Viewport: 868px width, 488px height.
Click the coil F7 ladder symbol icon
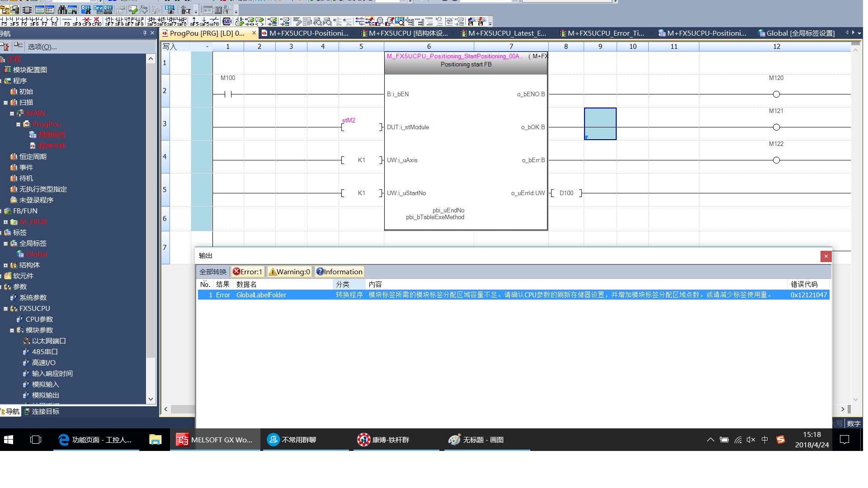[44, 21]
